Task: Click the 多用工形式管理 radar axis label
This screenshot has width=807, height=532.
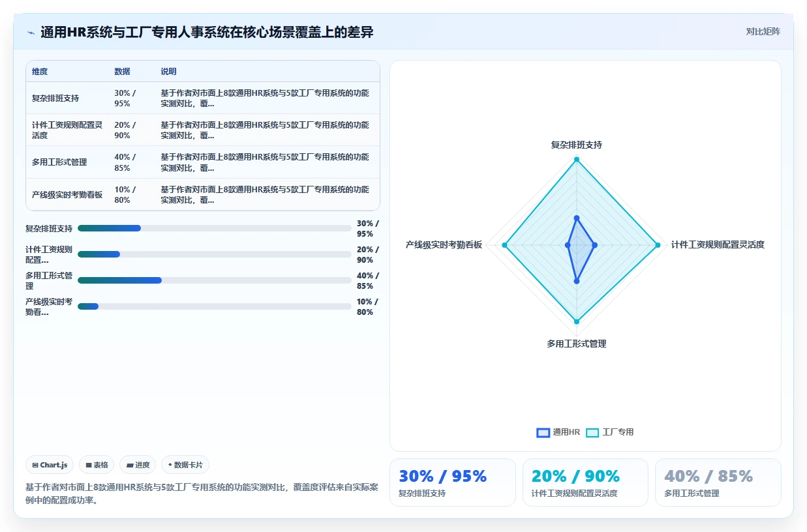Action: click(577, 344)
